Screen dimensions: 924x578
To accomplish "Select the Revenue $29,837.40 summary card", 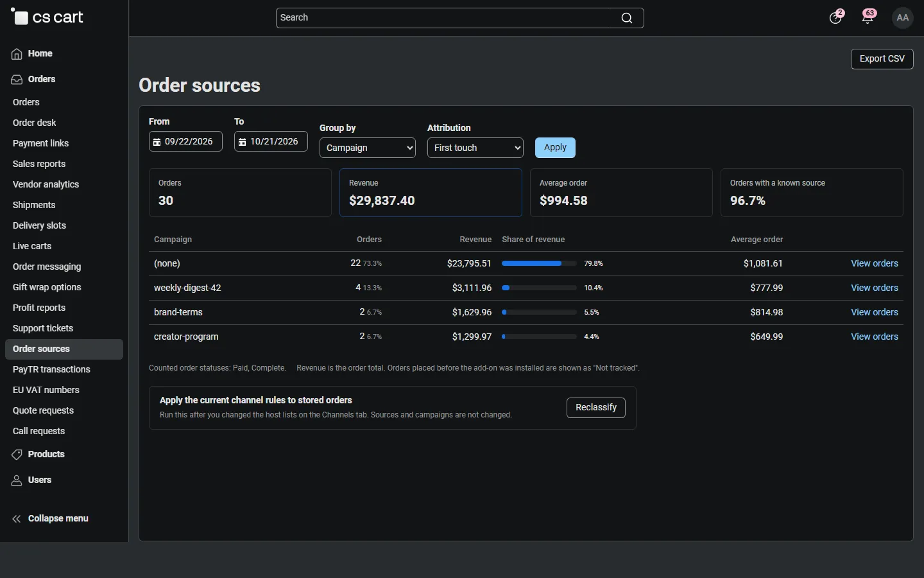I will [431, 193].
